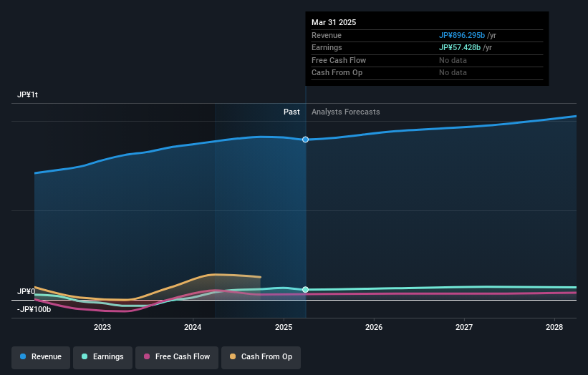Image resolution: width=588 pixels, height=375 pixels.
Task: Click the blue Revenue legend dot
Action: click(23, 356)
